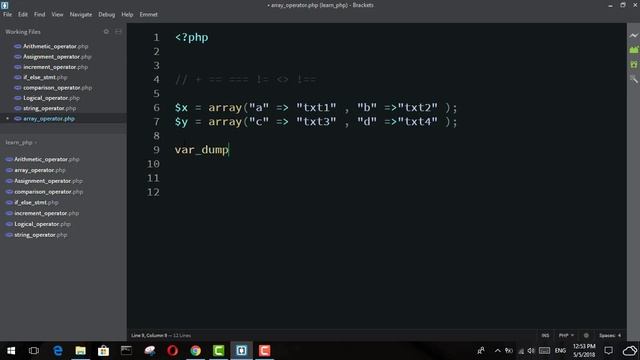This screenshot has height=360, width=640.
Task: Open the Debug menu
Action: pos(107,14)
